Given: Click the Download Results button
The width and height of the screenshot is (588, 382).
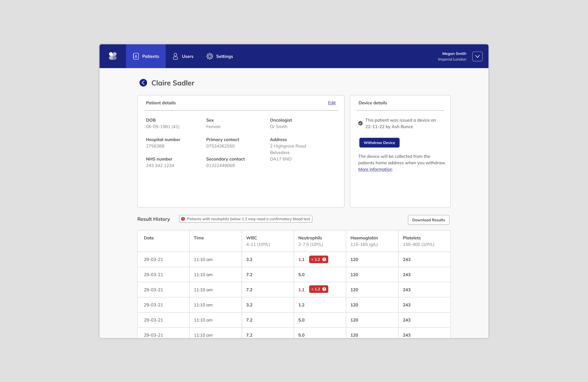Looking at the screenshot, I should pos(428,220).
